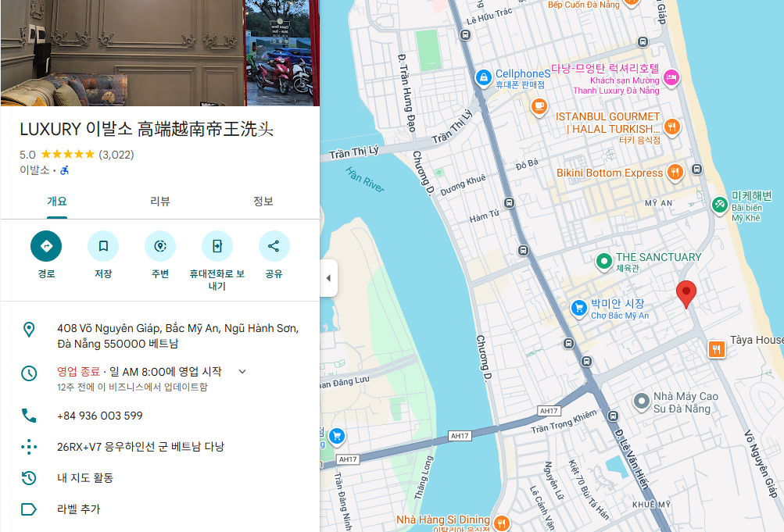Select the red location pin on map

pos(686,293)
